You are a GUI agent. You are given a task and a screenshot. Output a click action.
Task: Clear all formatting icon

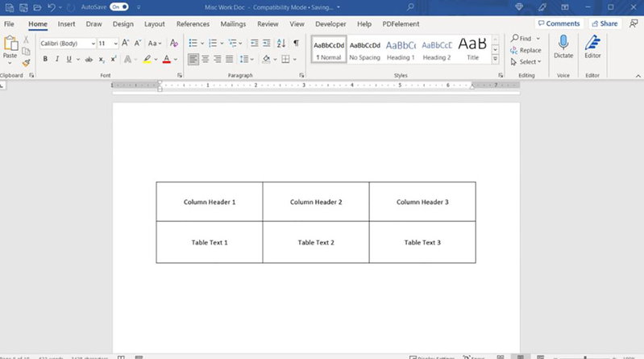pyautogui.click(x=174, y=43)
